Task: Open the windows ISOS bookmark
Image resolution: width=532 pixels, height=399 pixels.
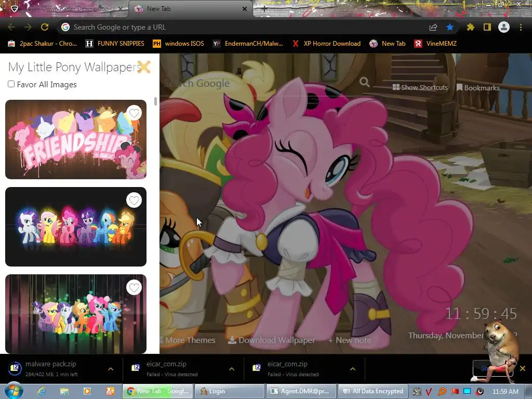Action: coord(179,44)
